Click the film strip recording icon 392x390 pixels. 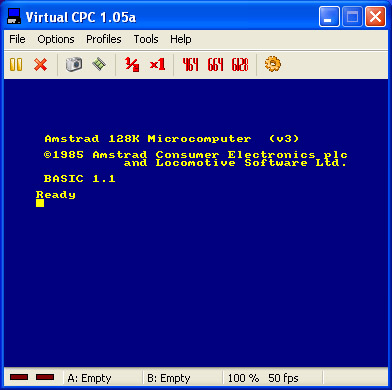pos(99,64)
